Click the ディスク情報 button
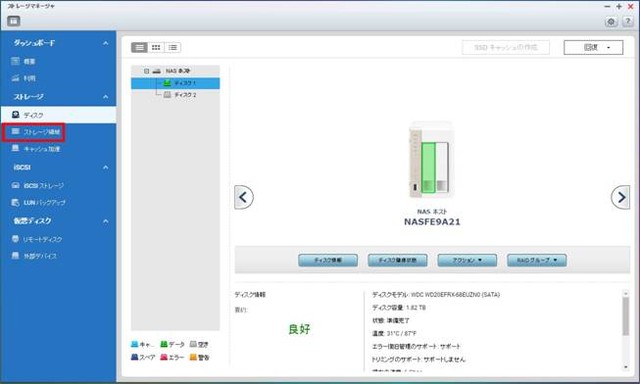Image resolution: width=640 pixels, height=384 pixels. click(x=328, y=260)
